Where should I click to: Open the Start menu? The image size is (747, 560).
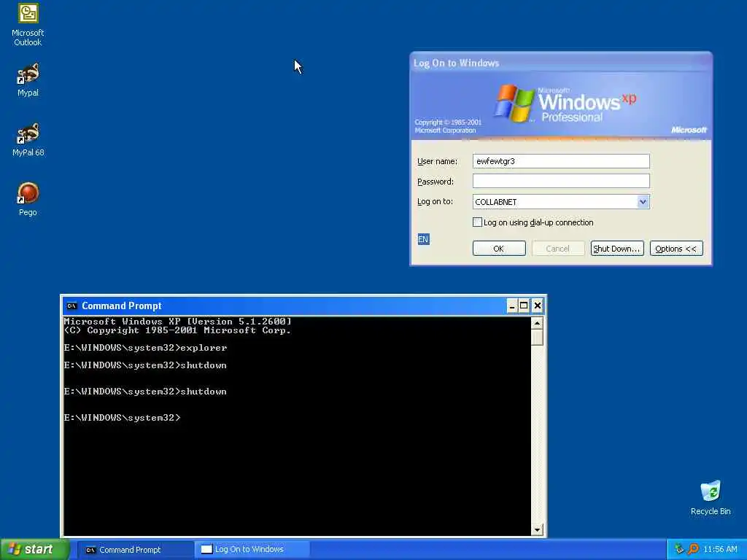pyautogui.click(x=35, y=549)
